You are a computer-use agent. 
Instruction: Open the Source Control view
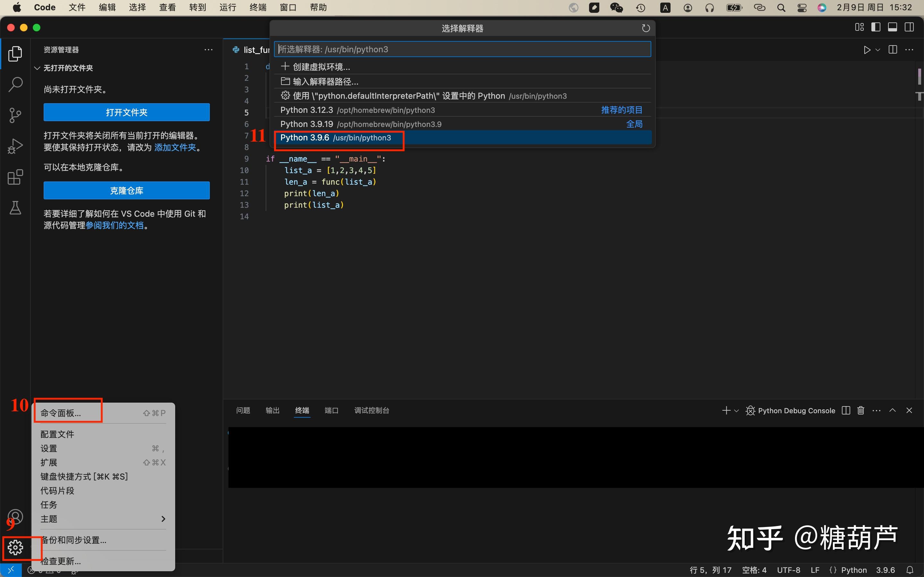tap(15, 115)
